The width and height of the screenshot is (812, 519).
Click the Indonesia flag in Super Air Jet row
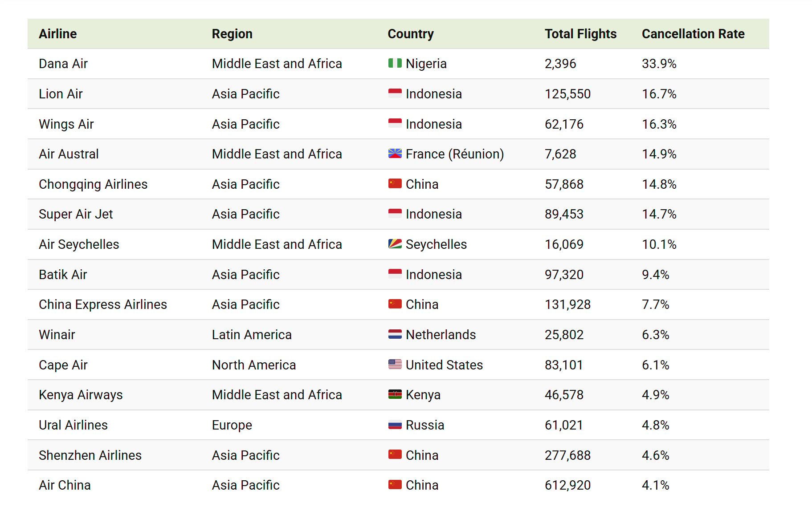click(x=395, y=214)
